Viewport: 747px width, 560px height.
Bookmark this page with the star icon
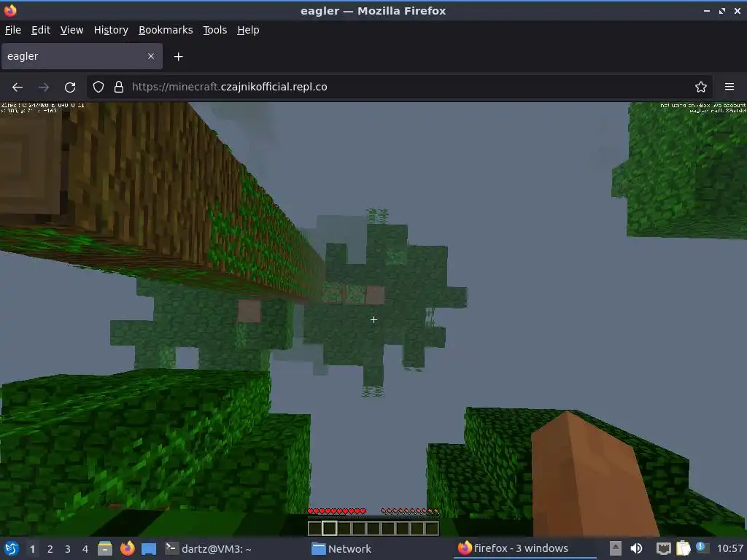click(701, 87)
